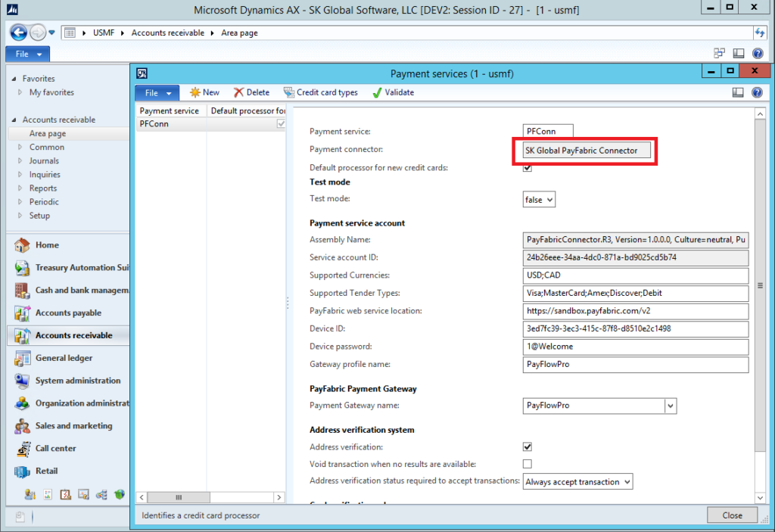Open the main window File menu
Image resolution: width=775 pixels, height=532 pixels.
pyautogui.click(x=28, y=54)
